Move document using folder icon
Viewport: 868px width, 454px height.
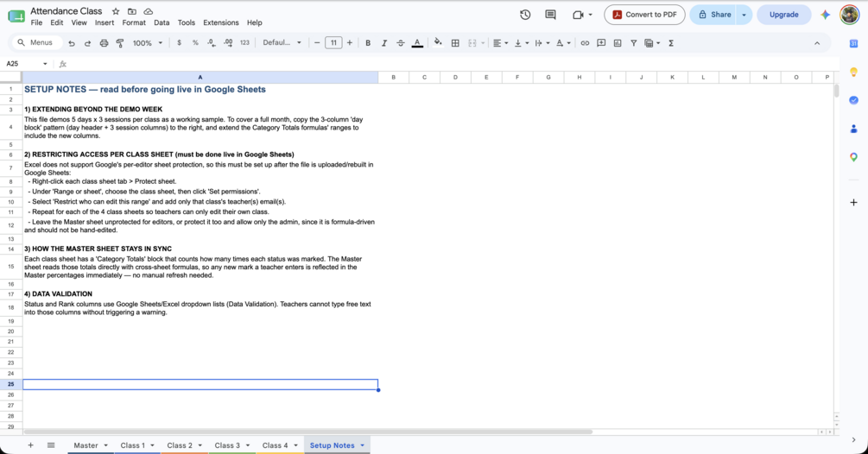coord(132,11)
